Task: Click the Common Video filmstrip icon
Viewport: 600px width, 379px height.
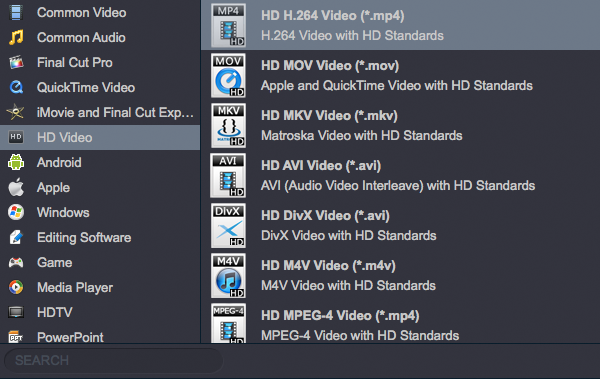Action: click(16, 12)
